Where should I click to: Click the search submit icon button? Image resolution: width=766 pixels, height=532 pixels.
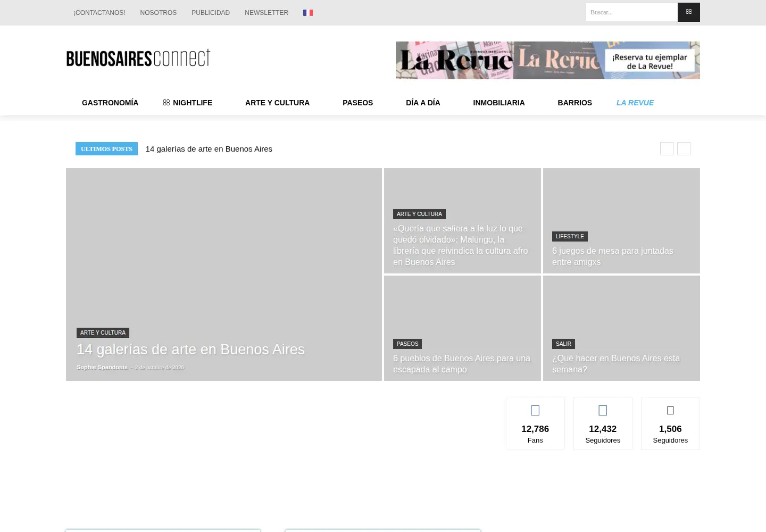(688, 12)
